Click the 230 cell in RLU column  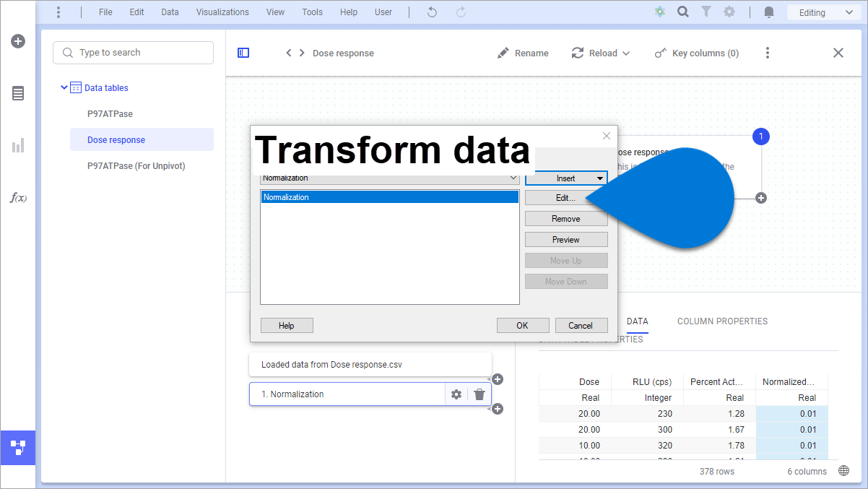tap(647, 414)
